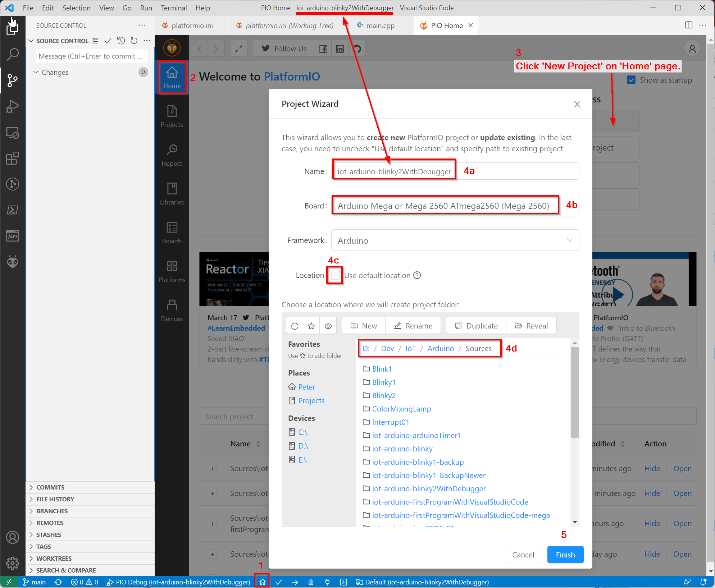This screenshot has height=588, width=715.
Task: Click Rename folder button
Action: [413, 326]
